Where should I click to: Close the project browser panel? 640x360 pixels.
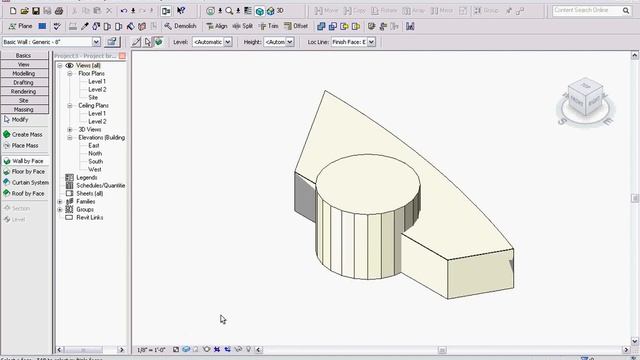pyautogui.click(x=122, y=56)
